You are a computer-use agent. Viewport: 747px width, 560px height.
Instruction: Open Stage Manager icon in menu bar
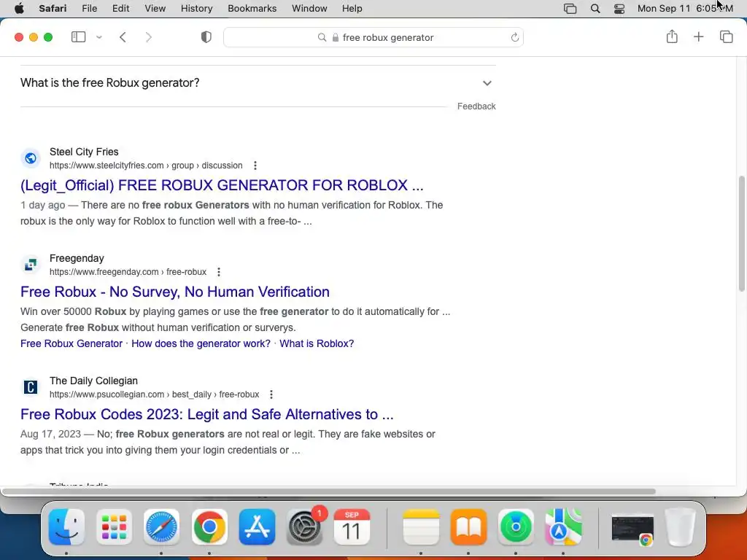(x=570, y=9)
